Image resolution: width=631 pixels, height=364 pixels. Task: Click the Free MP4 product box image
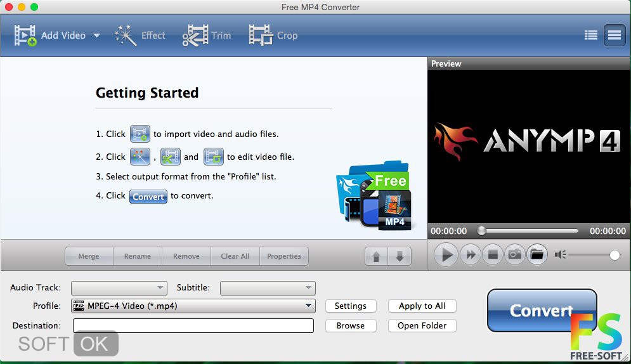coord(374,197)
